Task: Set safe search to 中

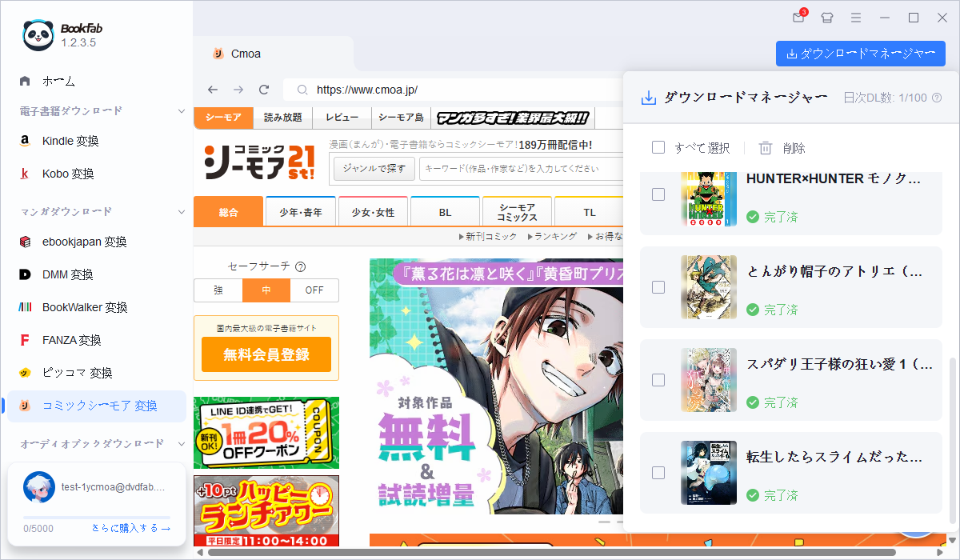Action: pos(266,290)
